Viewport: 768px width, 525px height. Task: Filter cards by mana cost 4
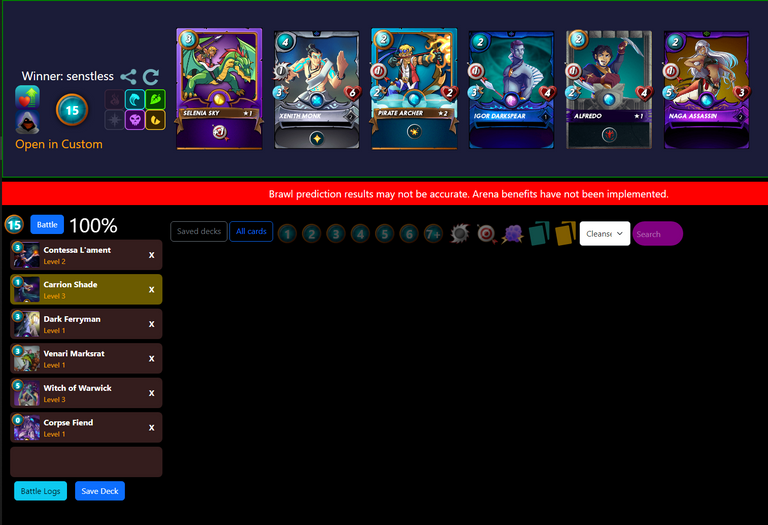(360, 234)
